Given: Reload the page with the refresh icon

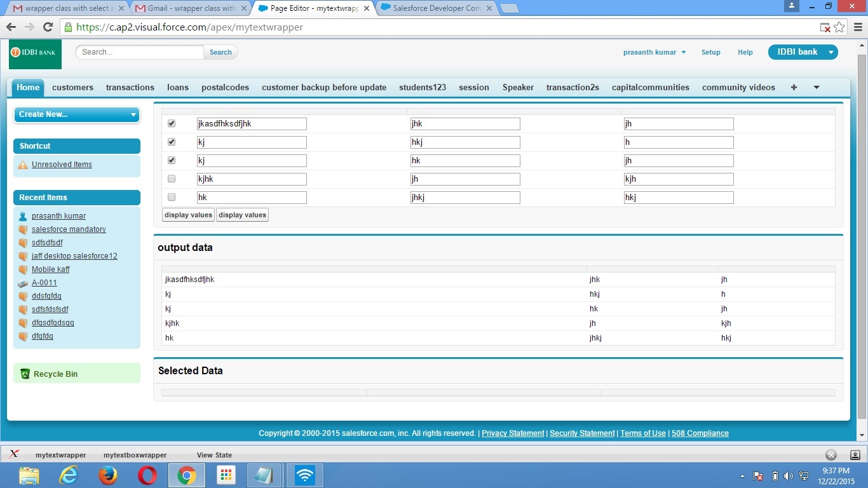Looking at the screenshot, I should 48,27.
